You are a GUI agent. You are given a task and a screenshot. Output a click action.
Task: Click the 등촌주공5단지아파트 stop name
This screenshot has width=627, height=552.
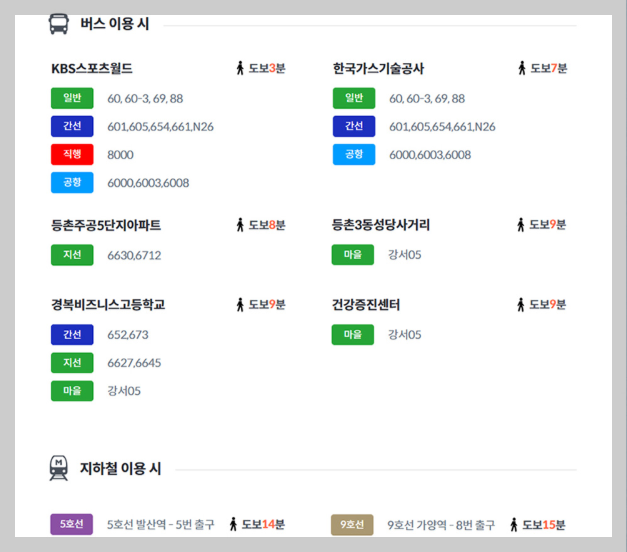106,225
